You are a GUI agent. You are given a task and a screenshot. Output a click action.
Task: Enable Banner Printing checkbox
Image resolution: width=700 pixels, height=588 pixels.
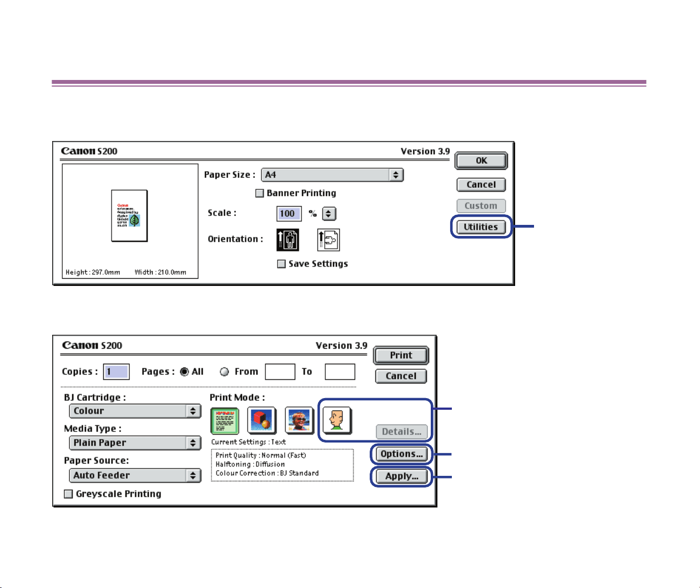click(x=259, y=193)
